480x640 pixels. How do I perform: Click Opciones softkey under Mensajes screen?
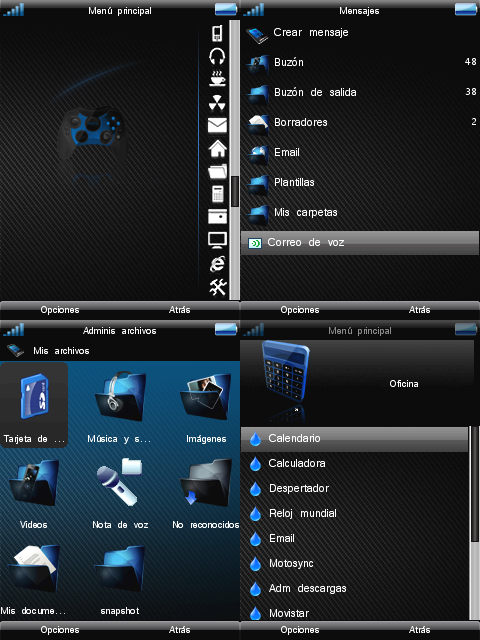click(300, 310)
